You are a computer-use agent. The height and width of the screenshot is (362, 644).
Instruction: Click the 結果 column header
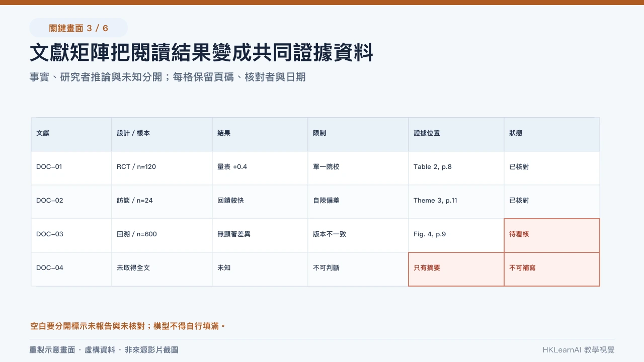260,133
